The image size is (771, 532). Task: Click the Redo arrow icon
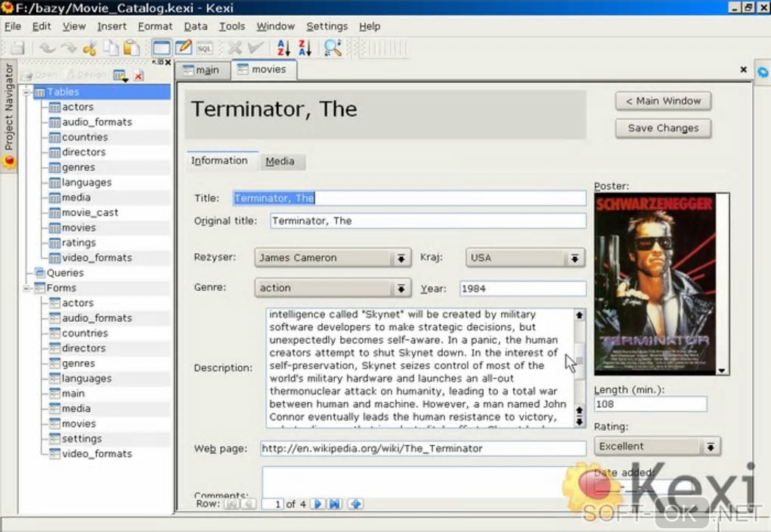pyautogui.click(x=68, y=48)
